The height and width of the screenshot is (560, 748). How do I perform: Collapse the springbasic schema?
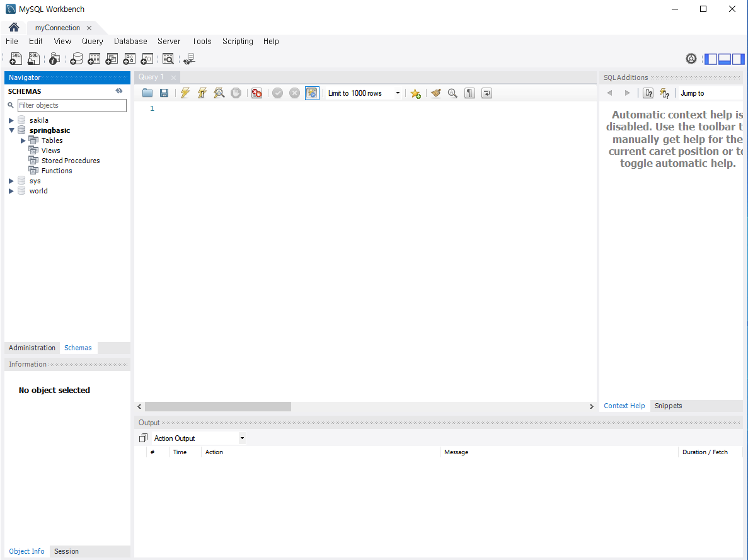tap(11, 130)
